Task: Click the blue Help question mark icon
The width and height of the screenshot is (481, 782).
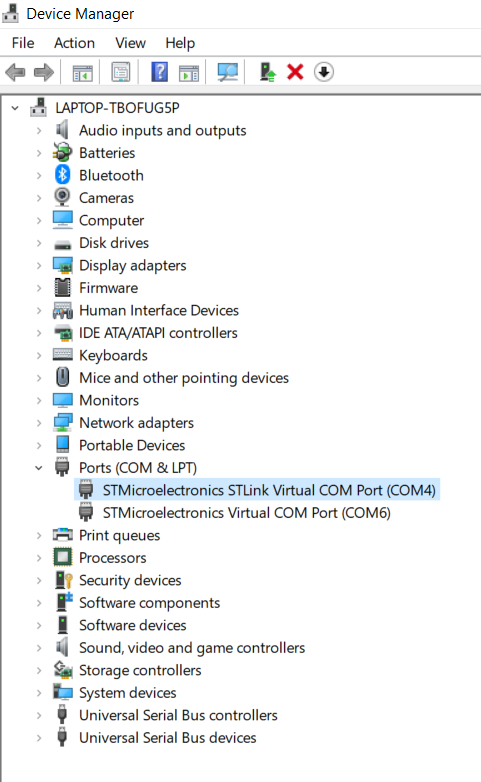Action: 160,72
